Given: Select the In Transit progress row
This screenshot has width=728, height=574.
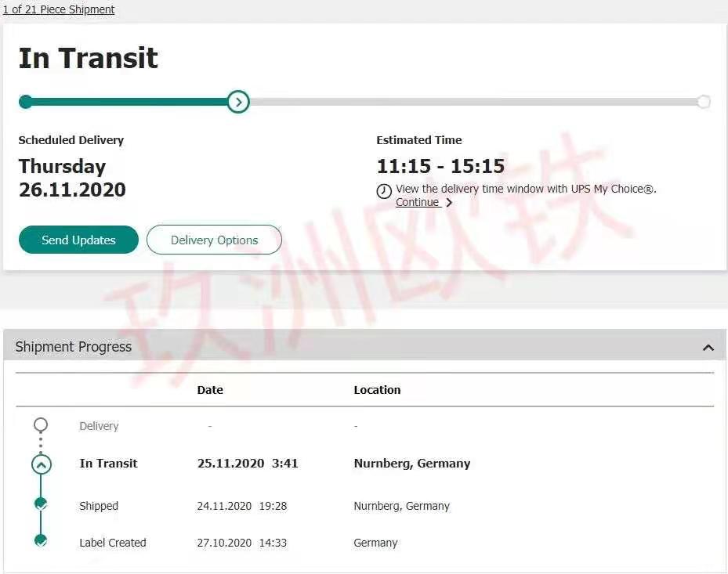Looking at the screenshot, I should [108, 464].
